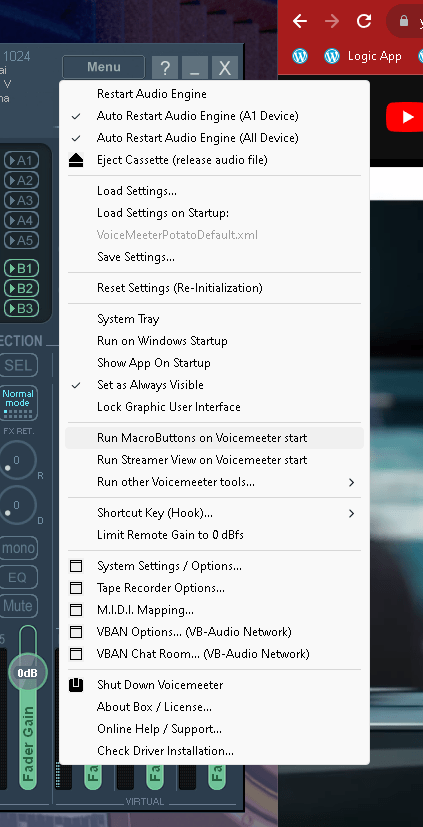This screenshot has height=827, width=423.
Task: Click VoiceMeeterPotatoDefault.xml entry
Action: pyautogui.click(x=214, y=235)
